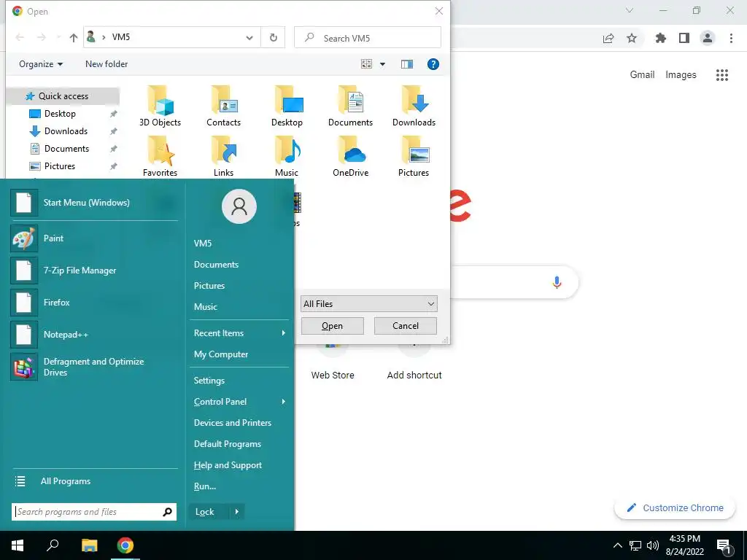
Task: Open the Contacts folder
Action: click(223, 106)
